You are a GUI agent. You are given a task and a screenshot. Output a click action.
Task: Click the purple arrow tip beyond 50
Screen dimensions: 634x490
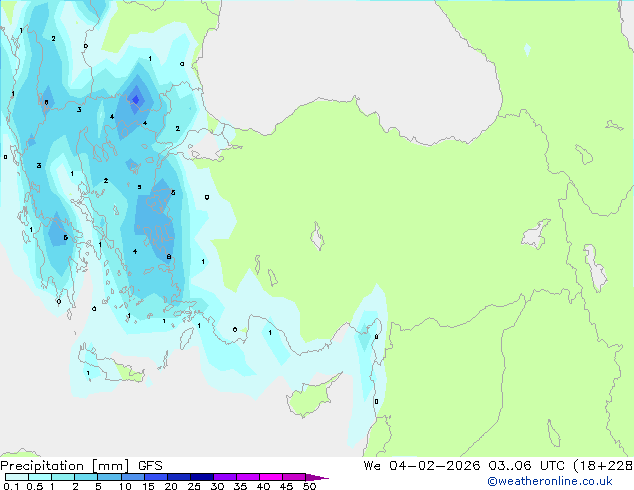pyautogui.click(x=317, y=477)
